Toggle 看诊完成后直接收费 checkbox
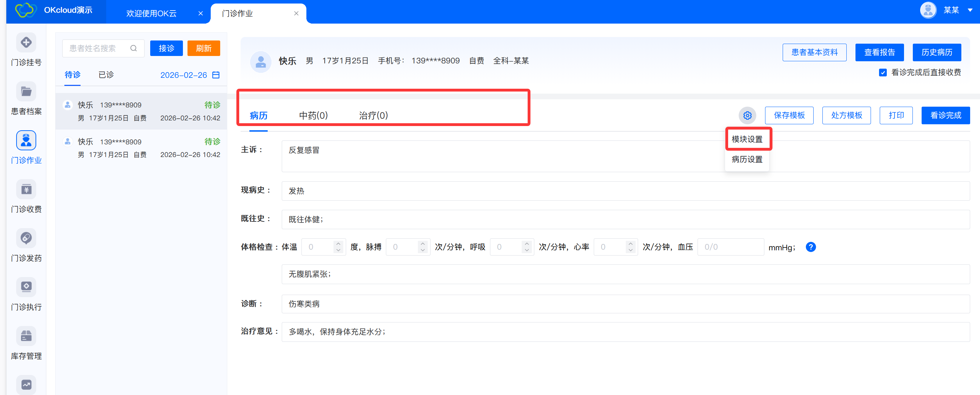 coord(883,73)
